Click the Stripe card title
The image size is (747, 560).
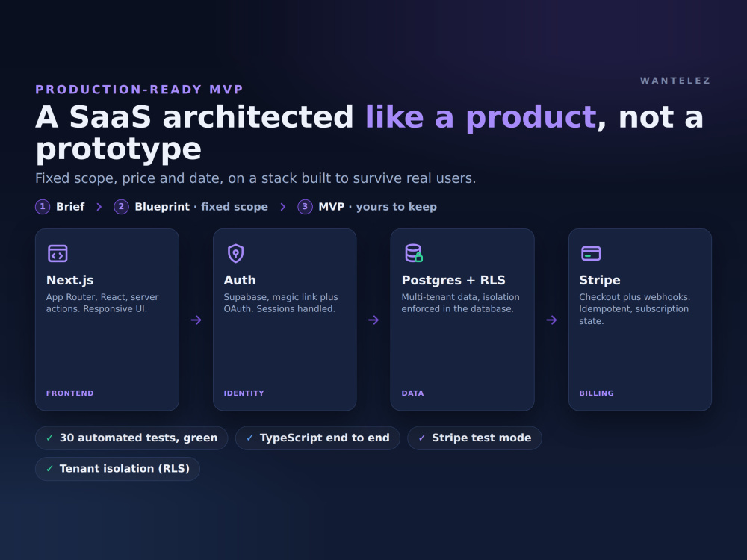click(600, 280)
